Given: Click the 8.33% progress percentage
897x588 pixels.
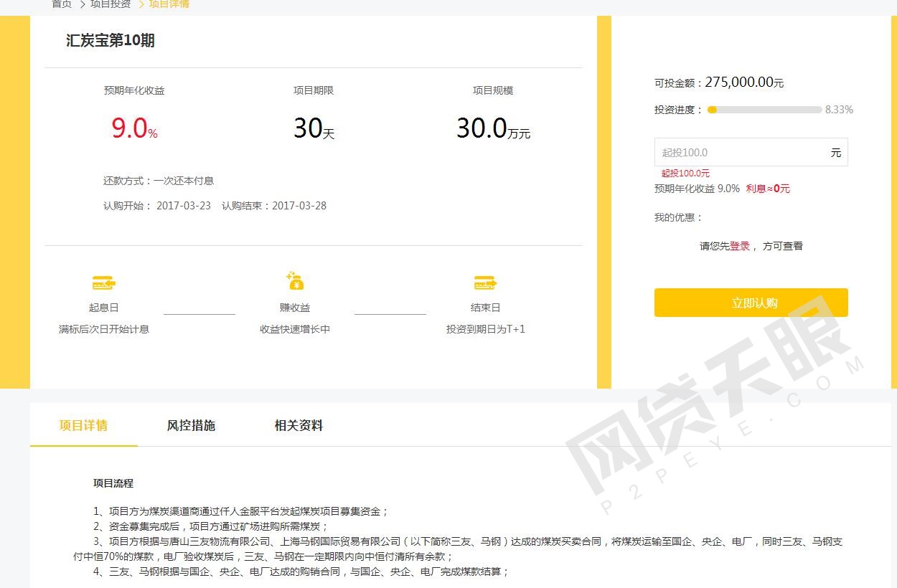Looking at the screenshot, I should [x=839, y=110].
